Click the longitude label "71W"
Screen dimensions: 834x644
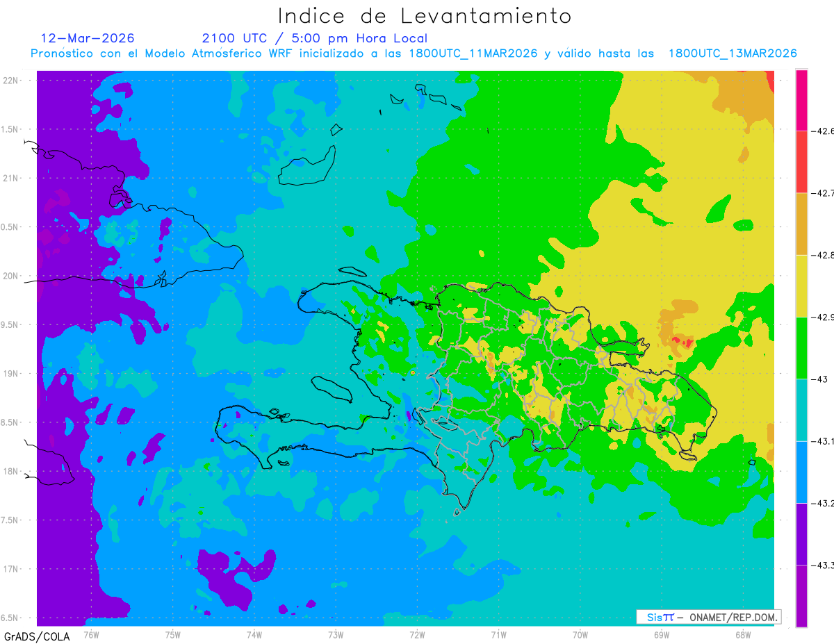498,634
